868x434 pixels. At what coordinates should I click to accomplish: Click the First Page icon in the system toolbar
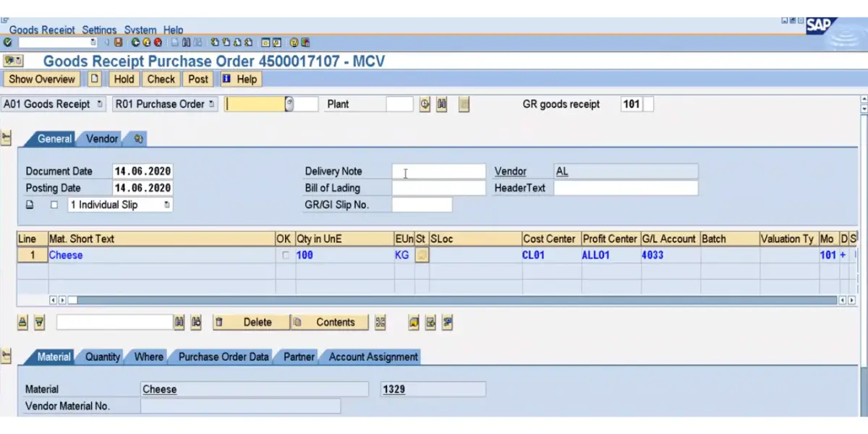(x=214, y=42)
